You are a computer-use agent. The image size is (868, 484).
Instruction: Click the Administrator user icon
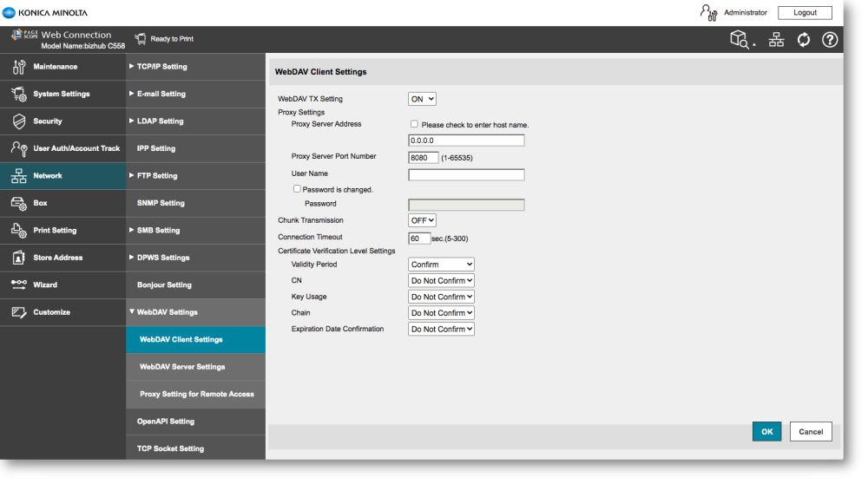(x=708, y=12)
